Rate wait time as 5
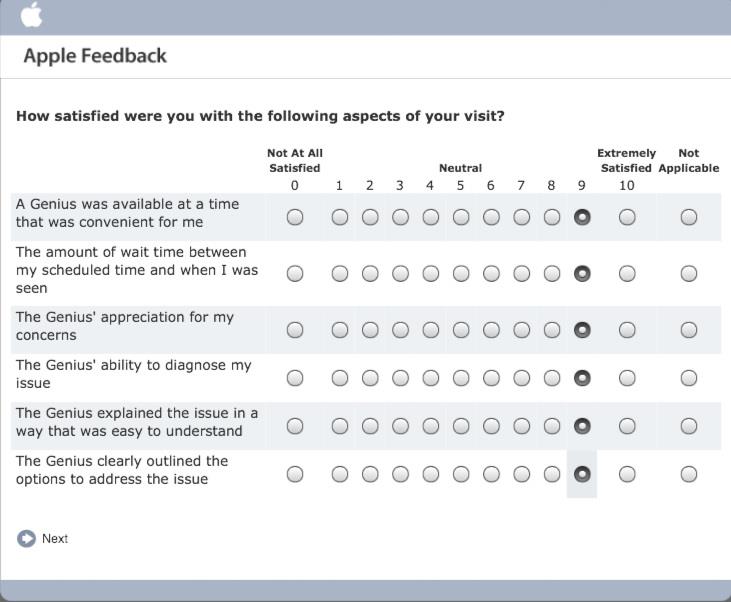The width and height of the screenshot is (731, 602). pos(461,273)
